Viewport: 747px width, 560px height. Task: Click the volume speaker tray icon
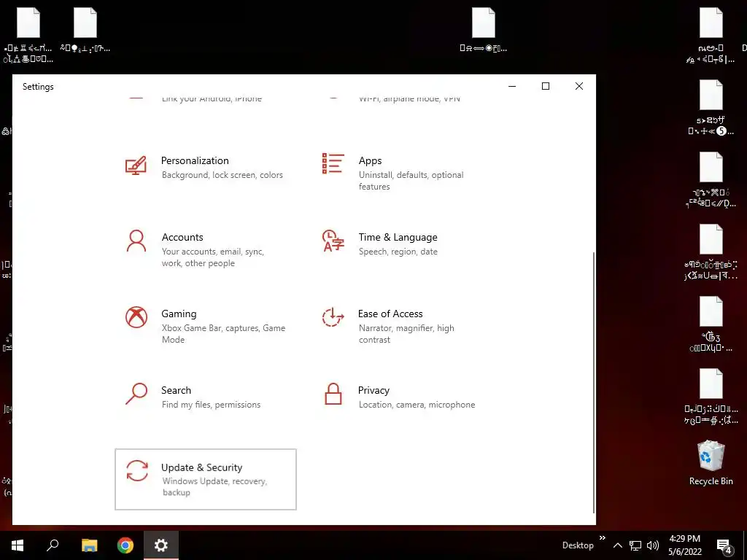[653, 545]
